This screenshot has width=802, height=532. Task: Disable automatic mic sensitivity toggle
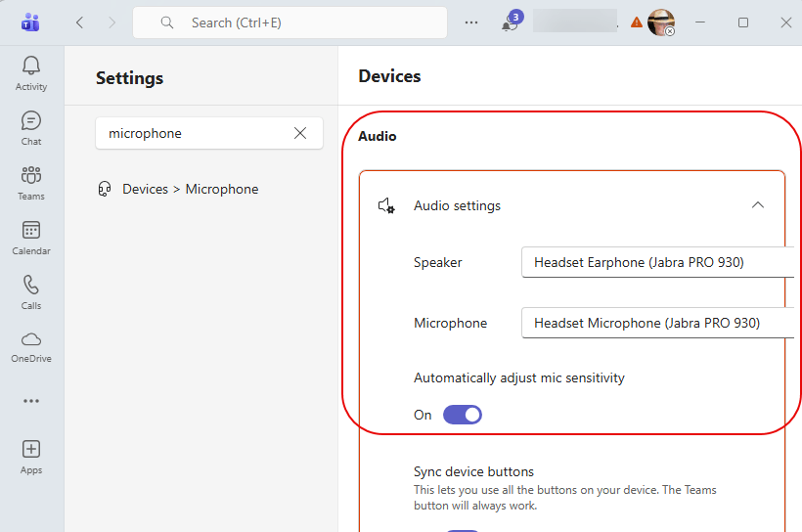[463, 415]
